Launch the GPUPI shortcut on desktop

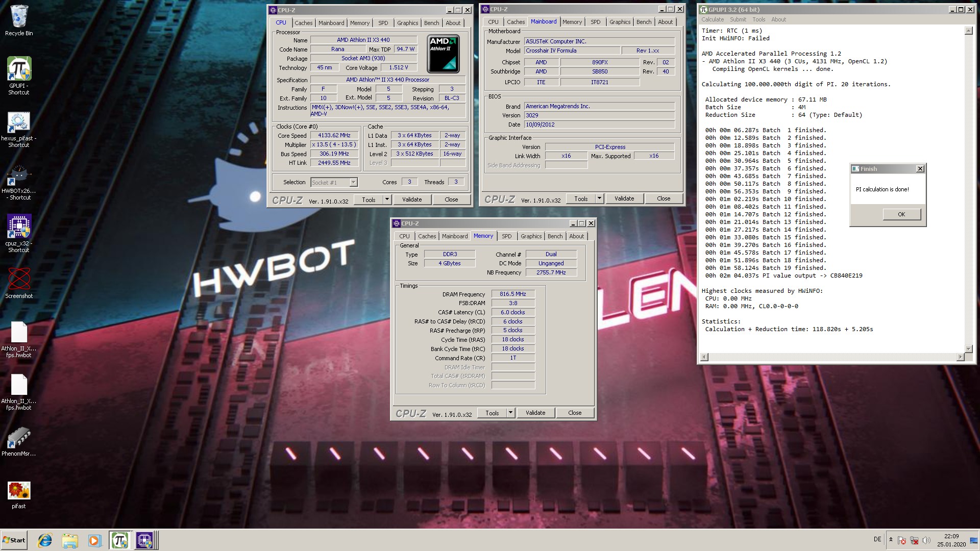(x=19, y=76)
